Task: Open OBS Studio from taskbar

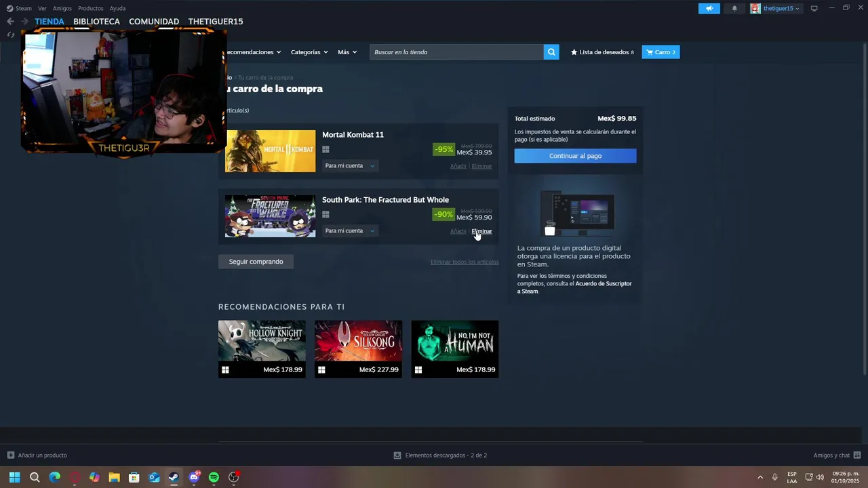Action: (234, 477)
